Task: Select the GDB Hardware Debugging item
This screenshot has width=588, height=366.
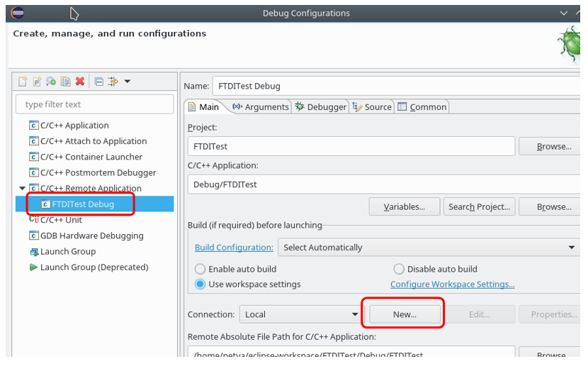Action: 91,235
